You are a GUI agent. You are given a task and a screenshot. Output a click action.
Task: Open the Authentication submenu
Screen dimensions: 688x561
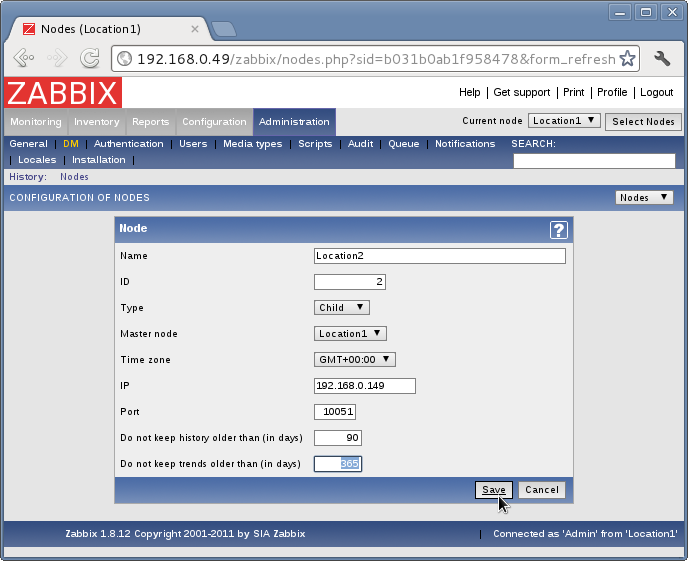click(x=129, y=144)
